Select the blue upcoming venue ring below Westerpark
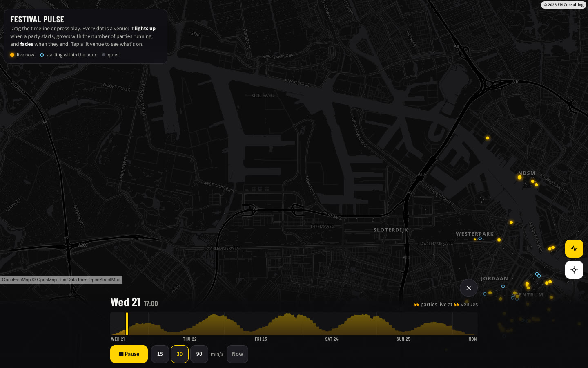 (480, 238)
